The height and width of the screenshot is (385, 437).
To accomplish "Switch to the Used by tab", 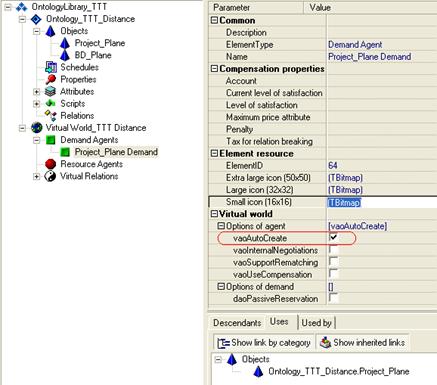I will [x=316, y=323].
